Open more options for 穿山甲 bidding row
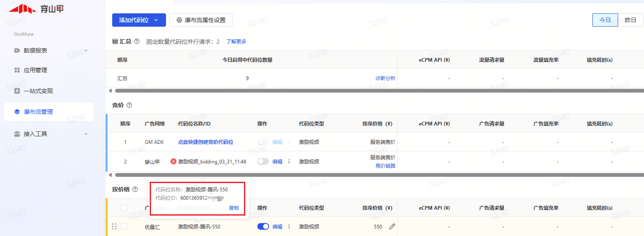This screenshot has width=644, height=236. pyautogui.click(x=289, y=162)
